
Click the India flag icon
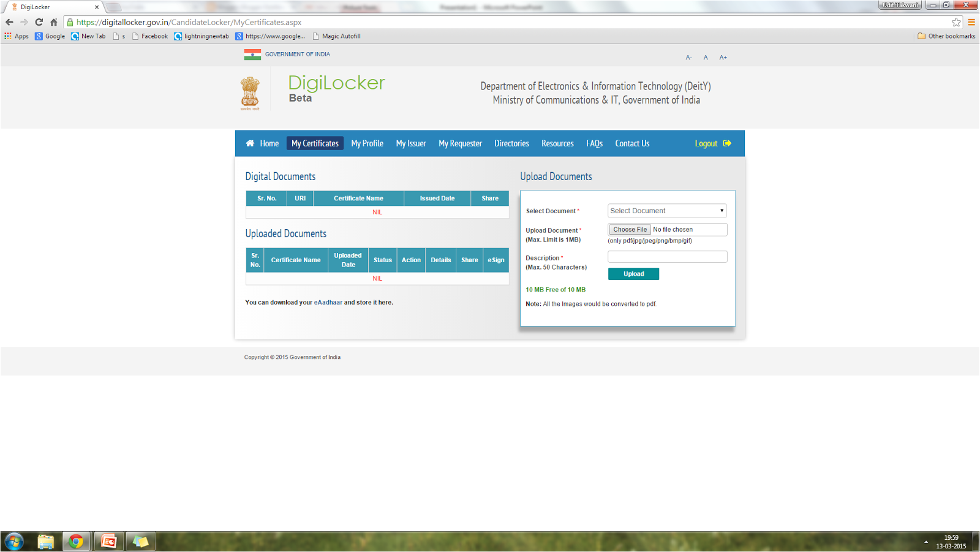[x=252, y=55]
